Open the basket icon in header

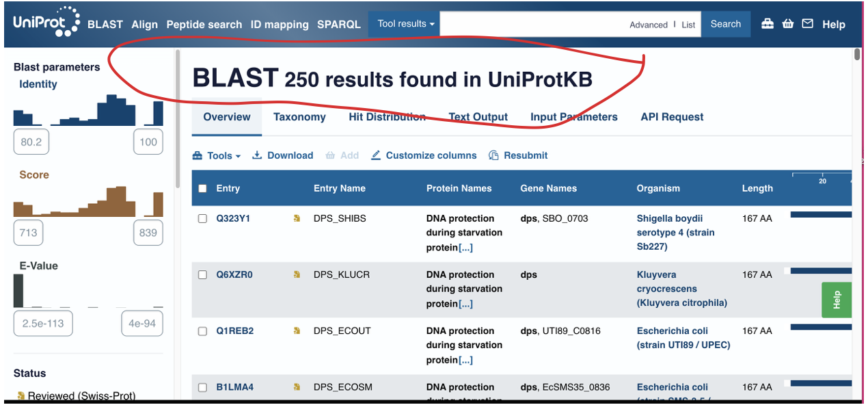787,24
